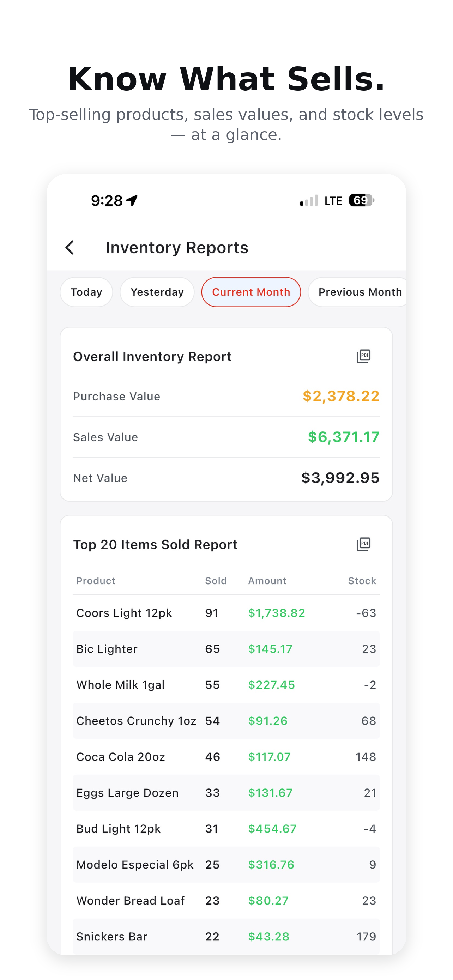Viewport: 453px width, 980px height.
Task: Tap the 9:28 clock time
Action: (107, 200)
